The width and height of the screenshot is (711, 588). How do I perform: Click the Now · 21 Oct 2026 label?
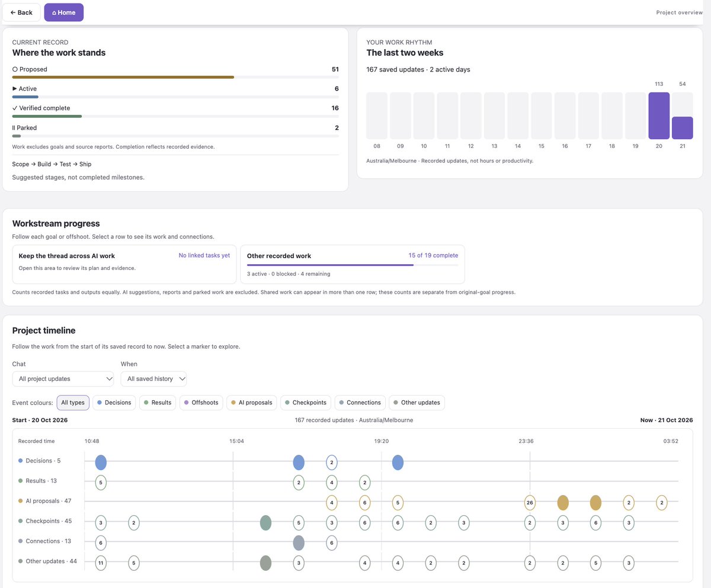667,420
